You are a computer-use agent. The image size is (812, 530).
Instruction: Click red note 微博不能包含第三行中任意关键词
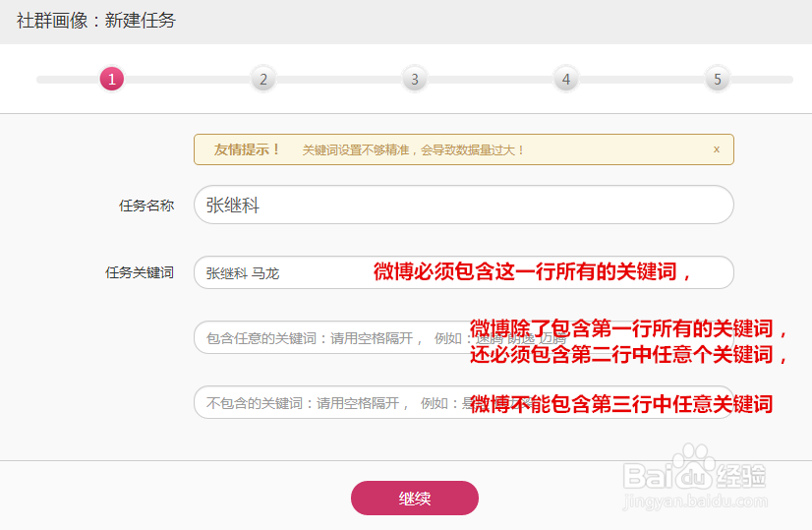(x=621, y=403)
